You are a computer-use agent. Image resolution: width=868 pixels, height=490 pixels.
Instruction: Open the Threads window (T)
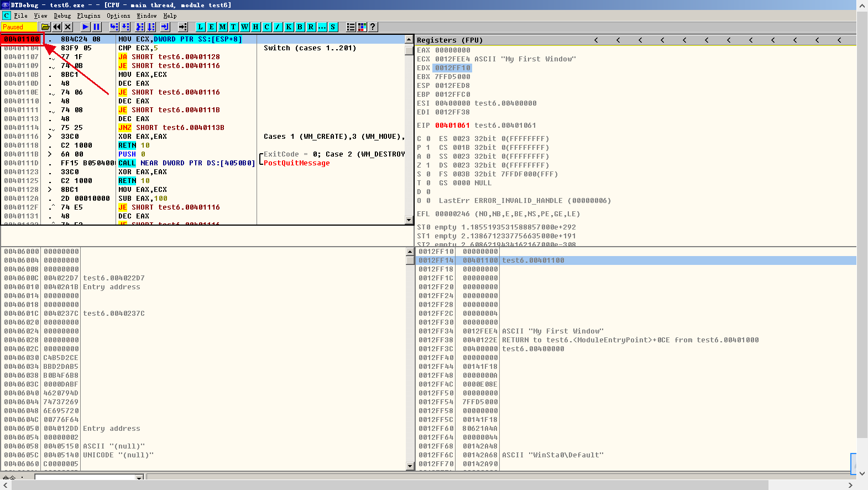click(x=233, y=27)
